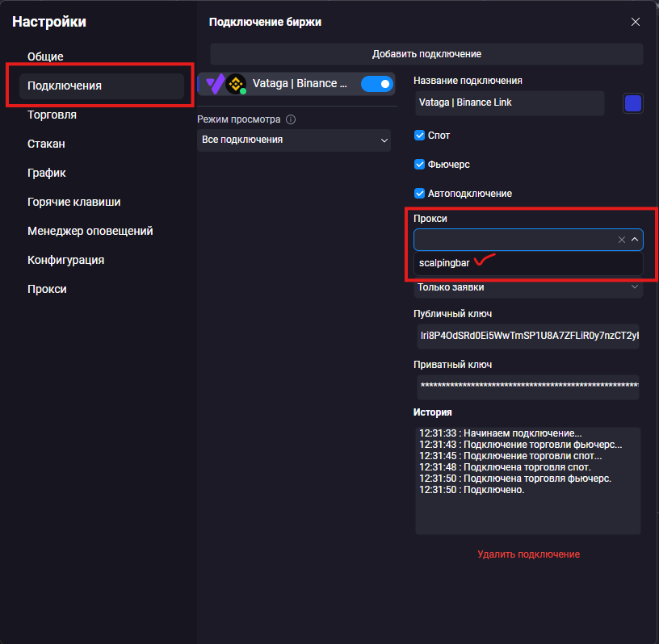Open the Прокси section in the sidebar
The height and width of the screenshot is (644, 659).
47,289
